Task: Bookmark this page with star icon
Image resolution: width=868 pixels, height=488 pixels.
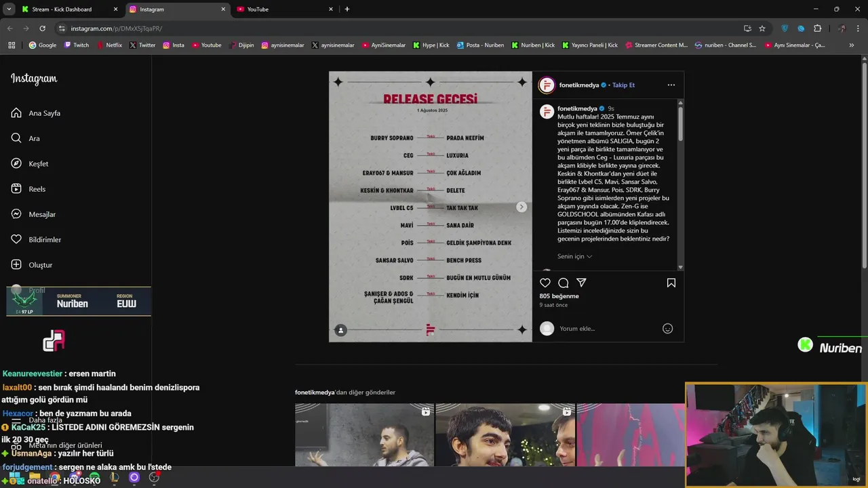Action: (762, 28)
